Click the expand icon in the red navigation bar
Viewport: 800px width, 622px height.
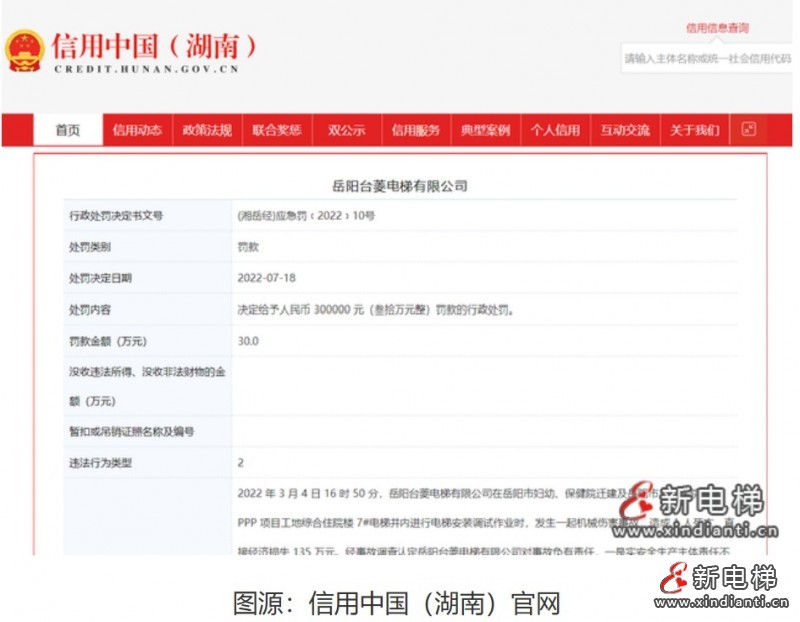(x=748, y=130)
